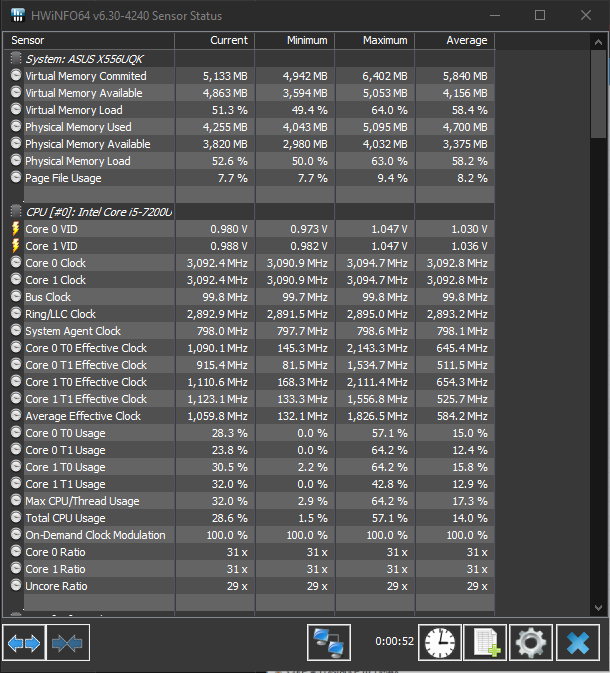Click the blue X close sensors button
The image size is (610, 673).
click(x=578, y=643)
